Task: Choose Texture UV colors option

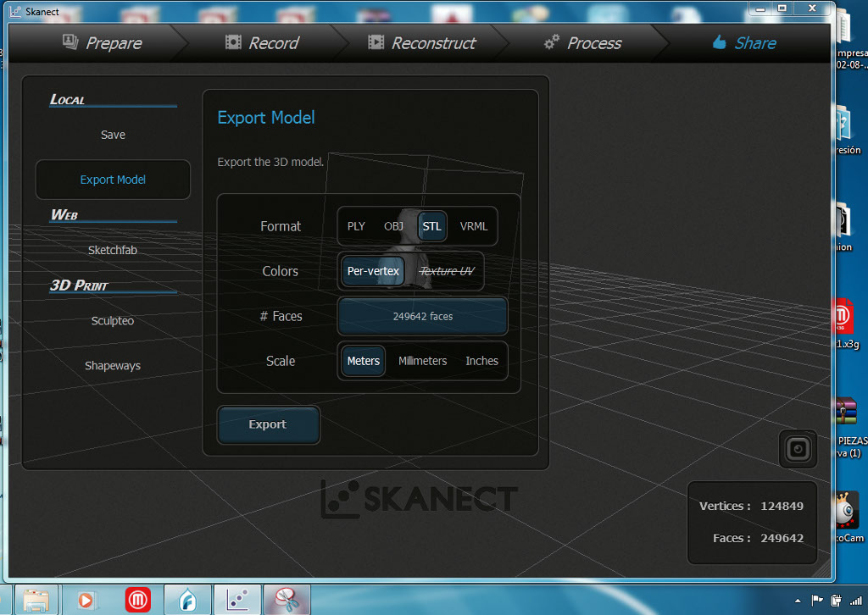Action: click(448, 271)
